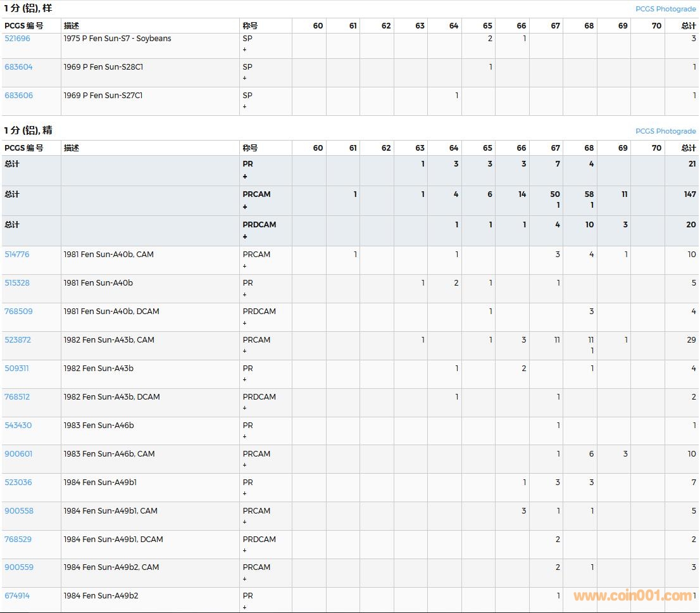Click the 称号 column header in 精 table
This screenshot has height=613, width=700.
click(250, 148)
